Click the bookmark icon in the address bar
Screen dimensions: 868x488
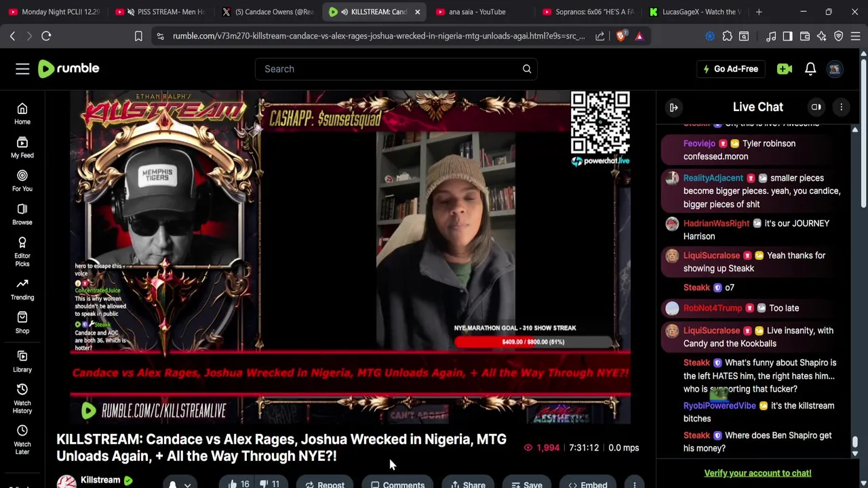(138, 36)
